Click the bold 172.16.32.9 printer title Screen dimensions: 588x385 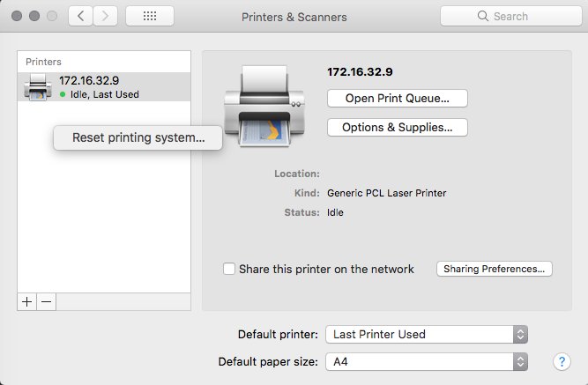360,72
